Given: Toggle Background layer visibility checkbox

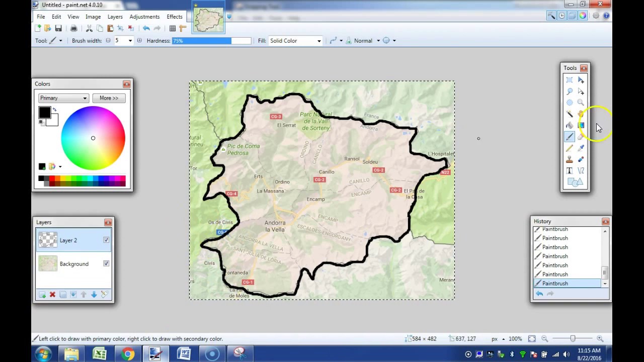Looking at the screenshot, I should (x=106, y=263).
